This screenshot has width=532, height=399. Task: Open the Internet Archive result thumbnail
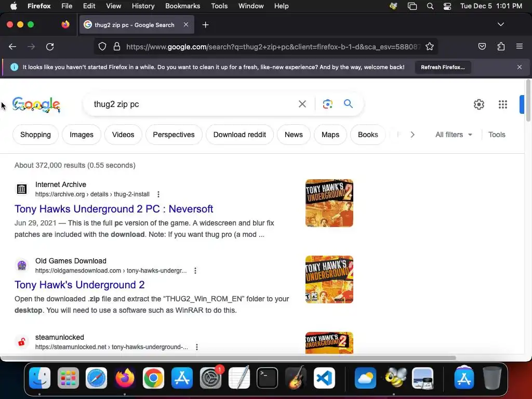coord(329,203)
